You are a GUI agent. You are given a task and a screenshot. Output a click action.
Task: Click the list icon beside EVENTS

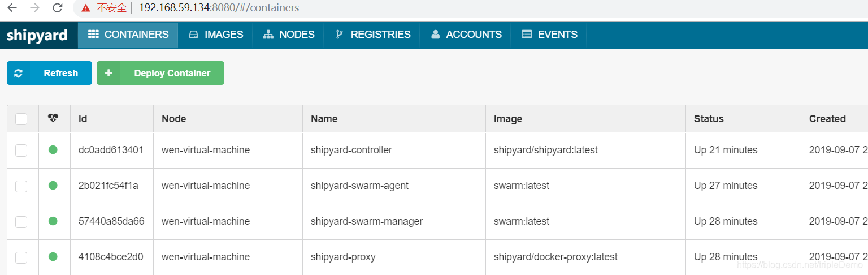click(x=527, y=35)
